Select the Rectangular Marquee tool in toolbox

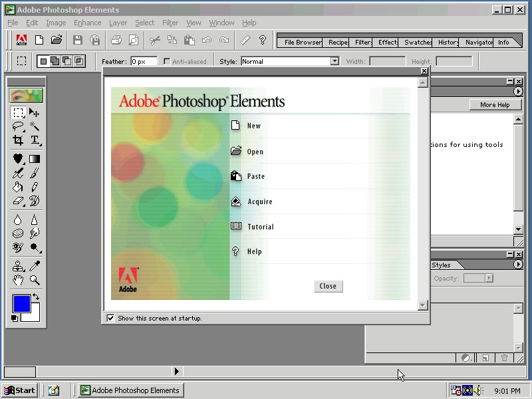[x=18, y=112]
